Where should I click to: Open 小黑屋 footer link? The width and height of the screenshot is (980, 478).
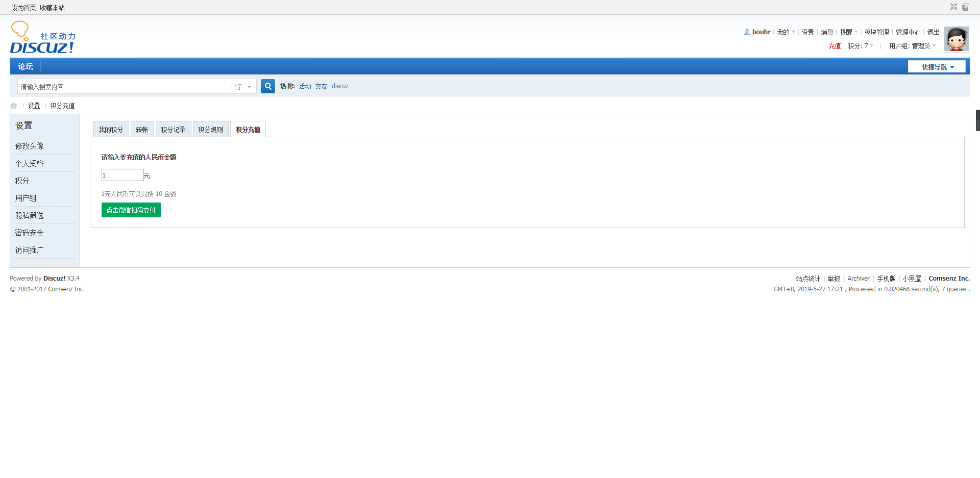coord(912,279)
